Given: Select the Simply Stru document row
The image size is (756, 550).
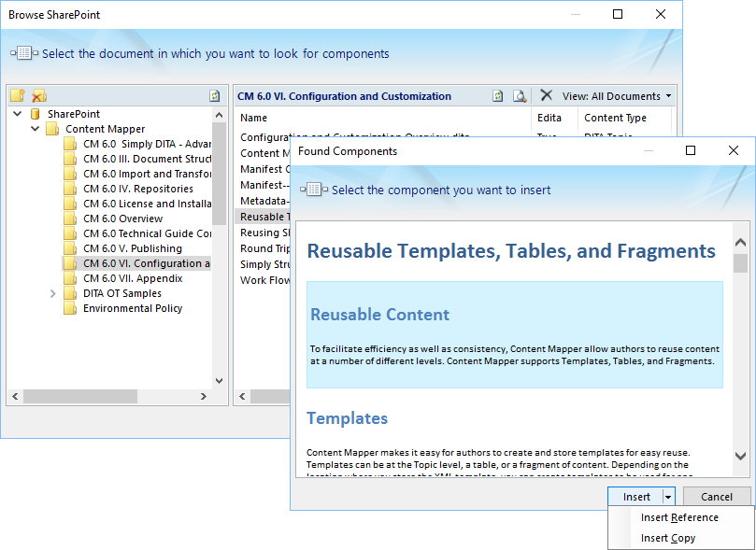Looking at the screenshot, I should pos(264,264).
